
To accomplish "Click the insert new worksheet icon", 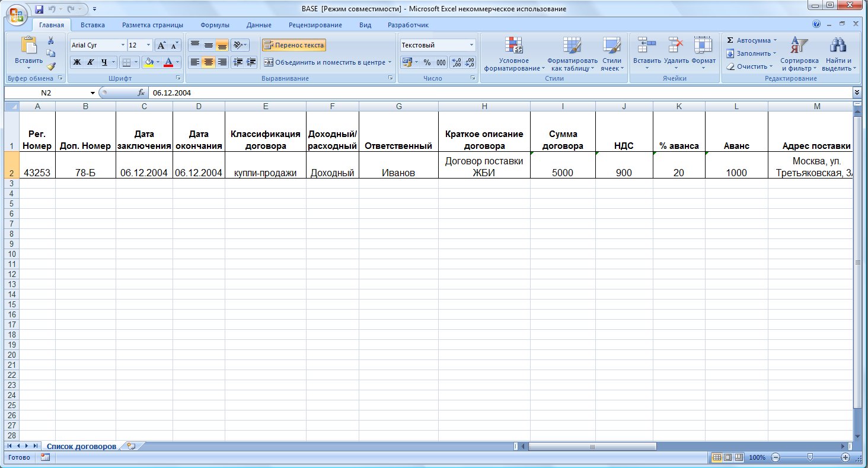I will (x=131, y=446).
